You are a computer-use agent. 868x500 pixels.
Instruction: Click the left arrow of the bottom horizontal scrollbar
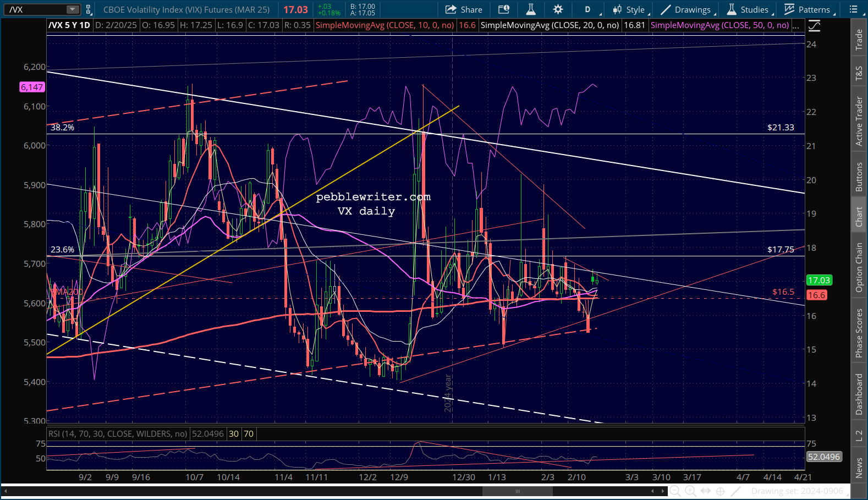[x=6, y=491]
